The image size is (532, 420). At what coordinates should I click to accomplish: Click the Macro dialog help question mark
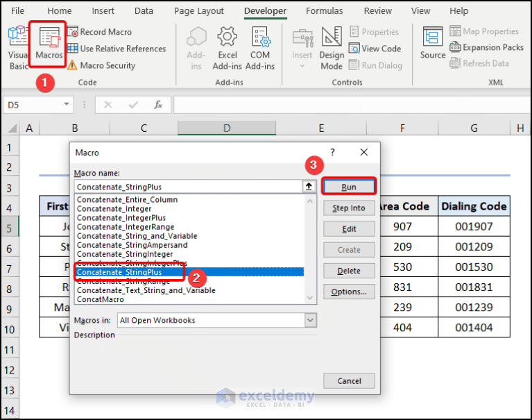(x=332, y=152)
